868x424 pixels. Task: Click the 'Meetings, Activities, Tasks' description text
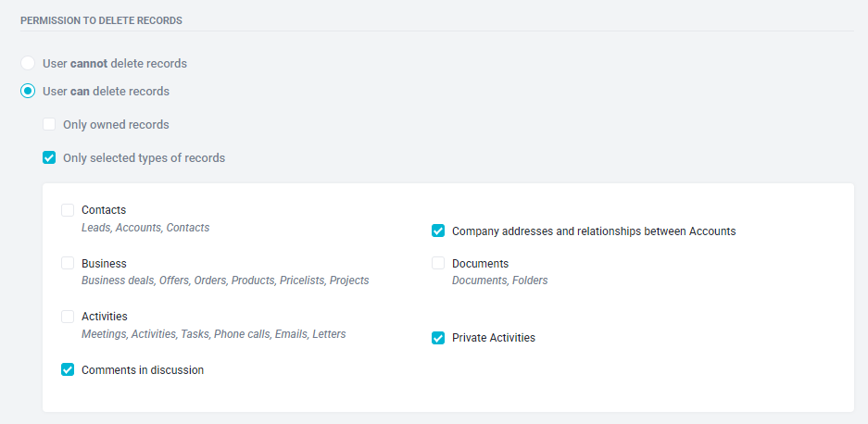(145, 334)
